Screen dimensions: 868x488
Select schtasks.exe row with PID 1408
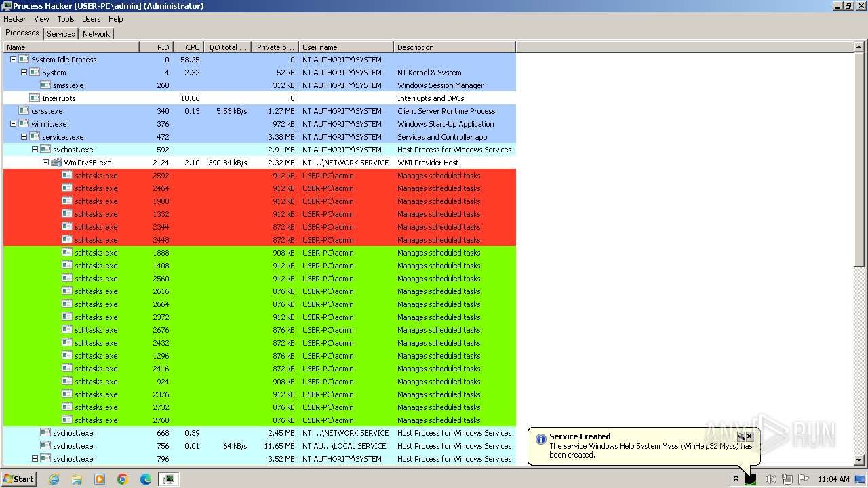click(260, 266)
